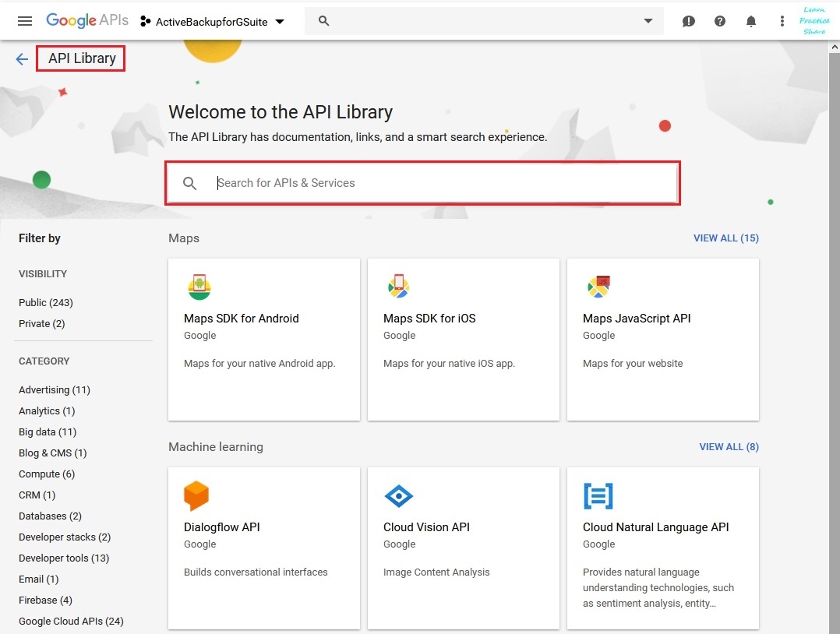This screenshot has width=840, height=634.
Task: Open the send feedback icon
Action: (688, 21)
